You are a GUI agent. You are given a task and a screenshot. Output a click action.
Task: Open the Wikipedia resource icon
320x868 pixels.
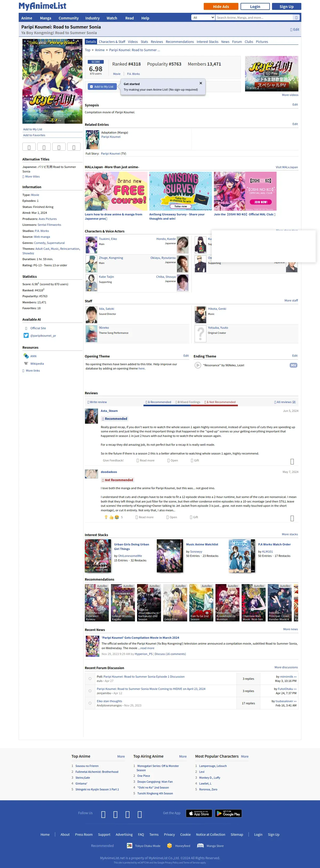pos(26,363)
